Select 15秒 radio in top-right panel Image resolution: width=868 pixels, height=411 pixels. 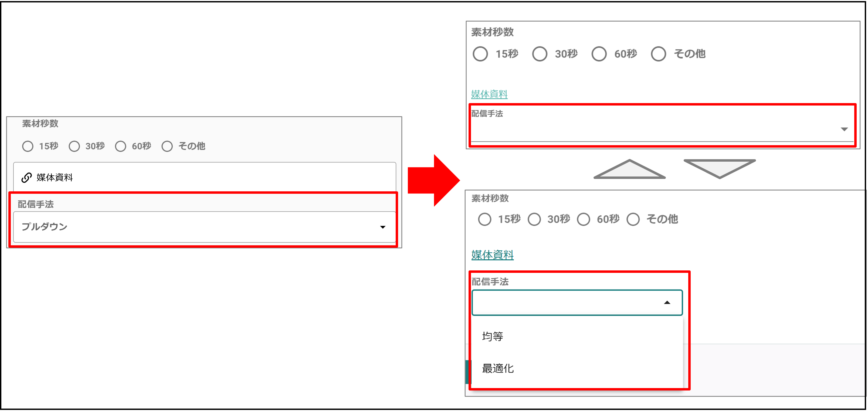click(x=480, y=54)
